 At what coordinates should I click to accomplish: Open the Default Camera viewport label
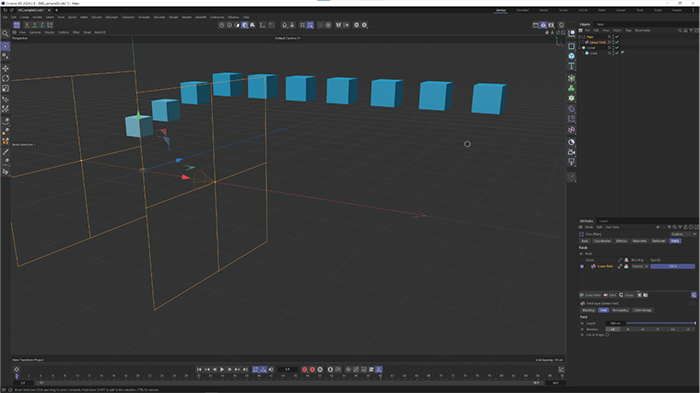pyautogui.click(x=288, y=38)
